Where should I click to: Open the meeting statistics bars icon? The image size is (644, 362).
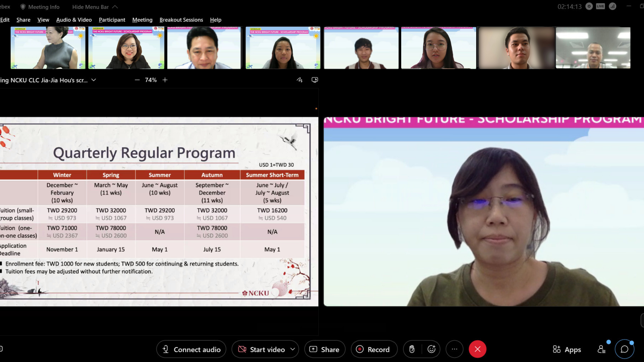613,7
